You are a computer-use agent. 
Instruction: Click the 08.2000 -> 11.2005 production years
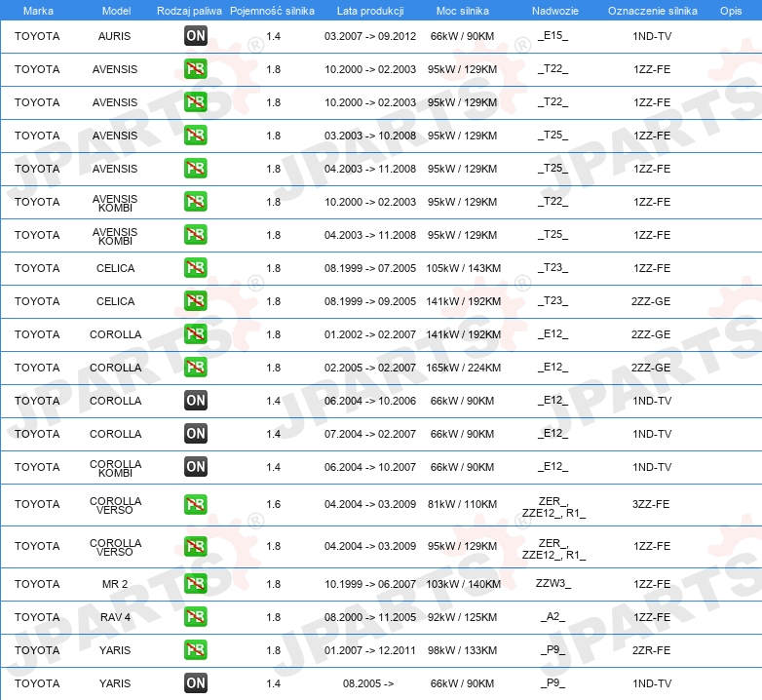point(370,617)
